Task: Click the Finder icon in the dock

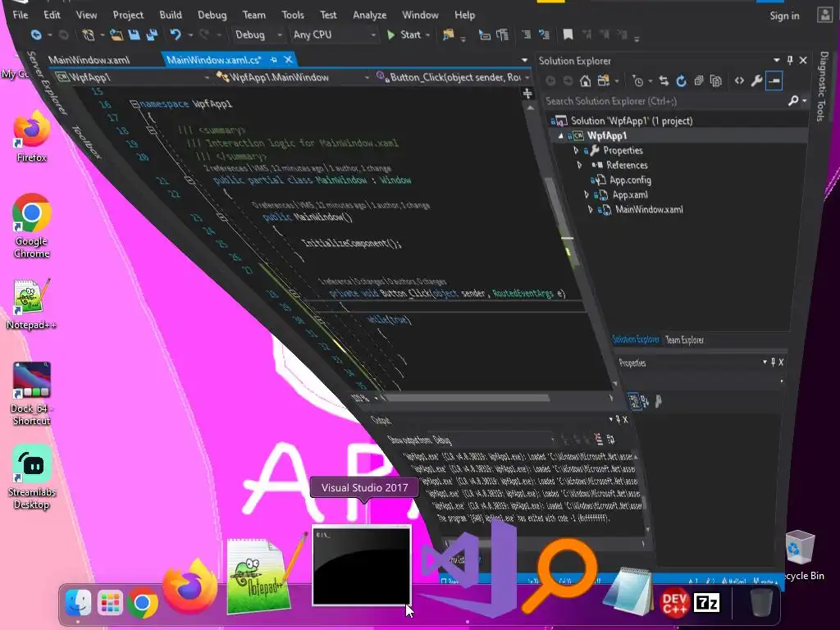Action: [78, 603]
